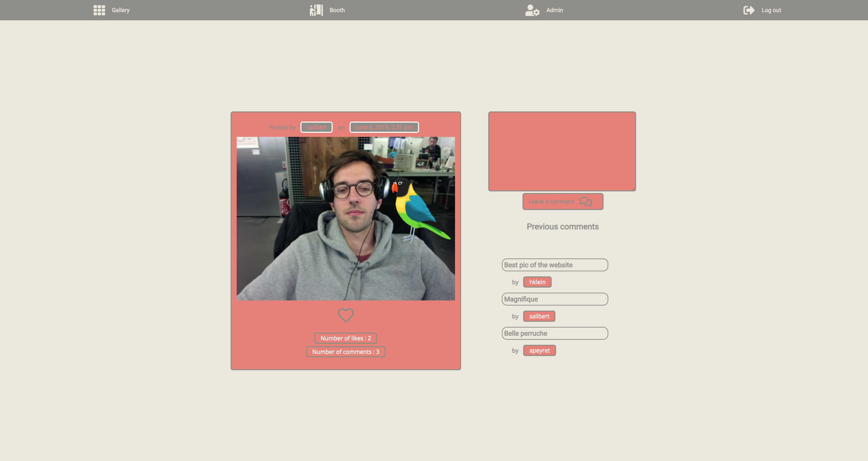Open commenter apeyret's profile
The image size is (868, 461).
[539, 351]
